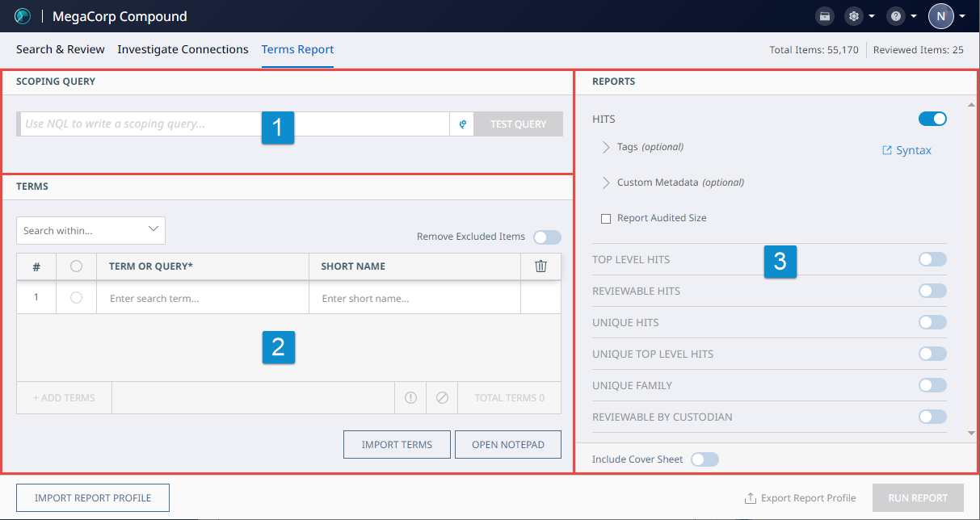Click the Syntax external link icon
Viewport: 980px width, 520px height.
[887, 150]
